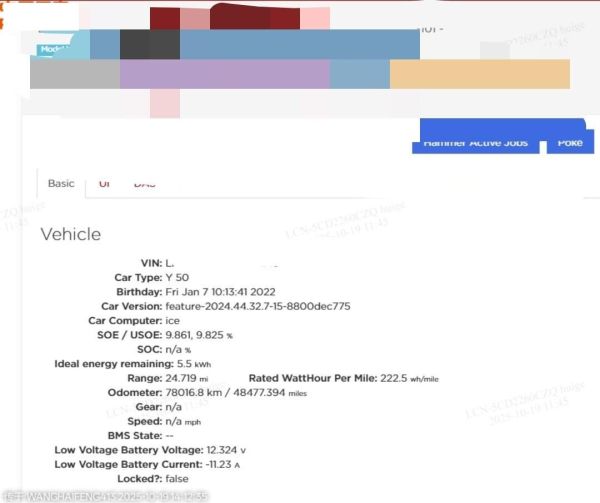
Task: Click the Locked? false value
Action: click(x=176, y=480)
